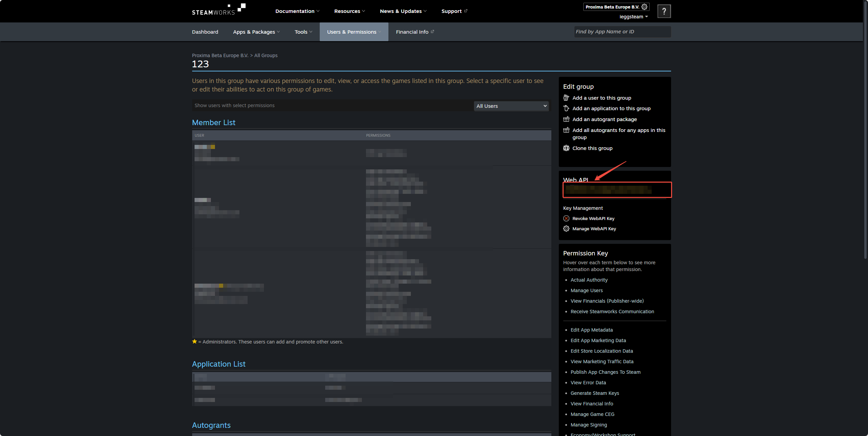This screenshot has width=868, height=436.
Task: Click the All Groups breadcrumb link
Action: click(x=266, y=55)
